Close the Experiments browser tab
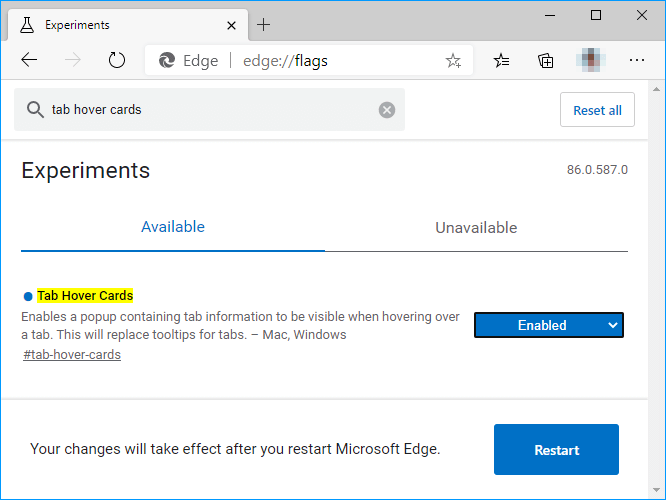This screenshot has width=666, height=500. (231, 25)
